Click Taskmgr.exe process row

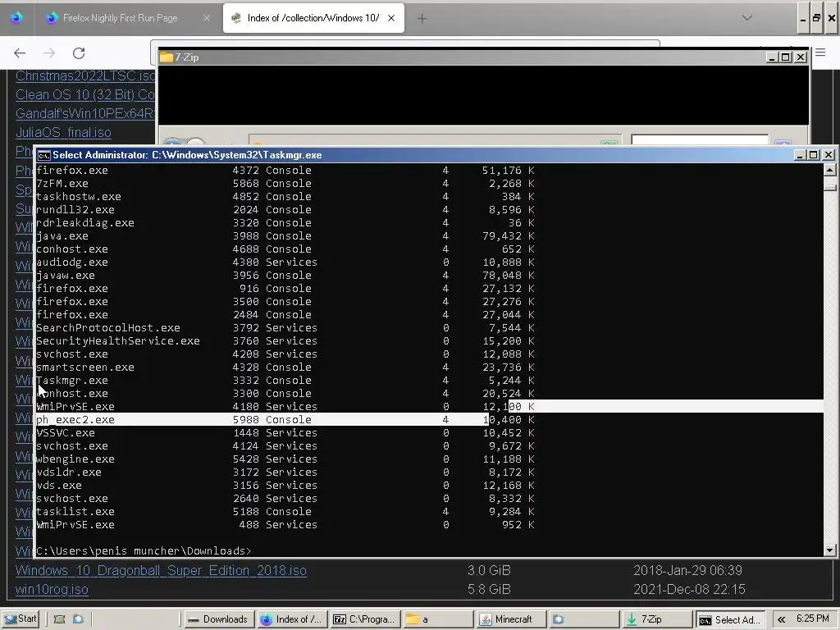[285, 381]
